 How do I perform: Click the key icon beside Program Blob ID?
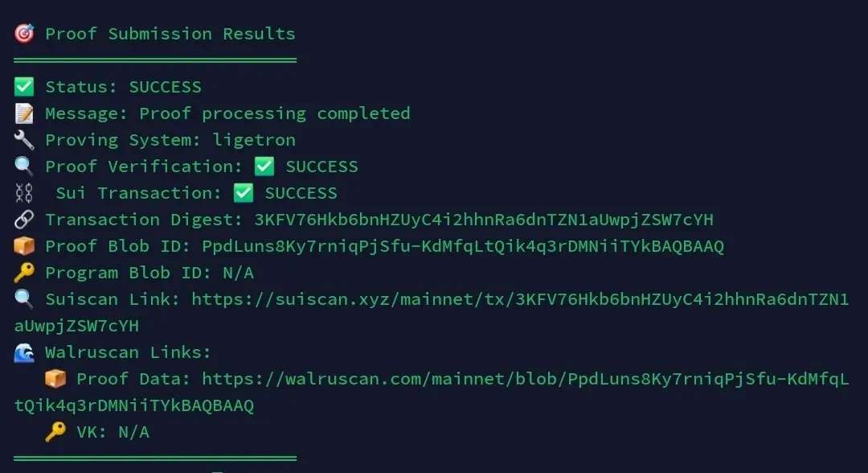coord(24,273)
